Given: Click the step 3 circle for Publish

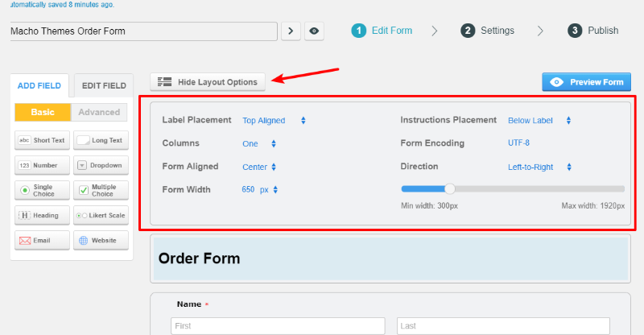Looking at the screenshot, I should pyautogui.click(x=575, y=31).
